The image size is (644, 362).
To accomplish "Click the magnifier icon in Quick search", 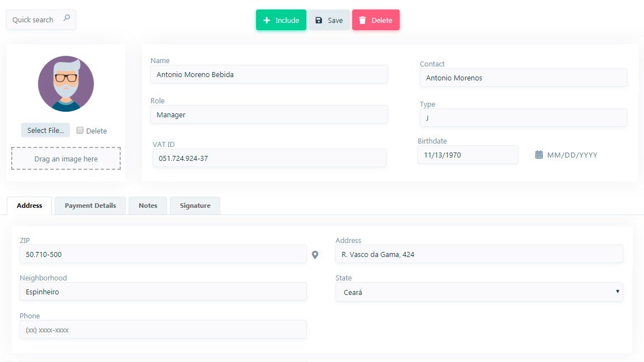I will pos(67,18).
